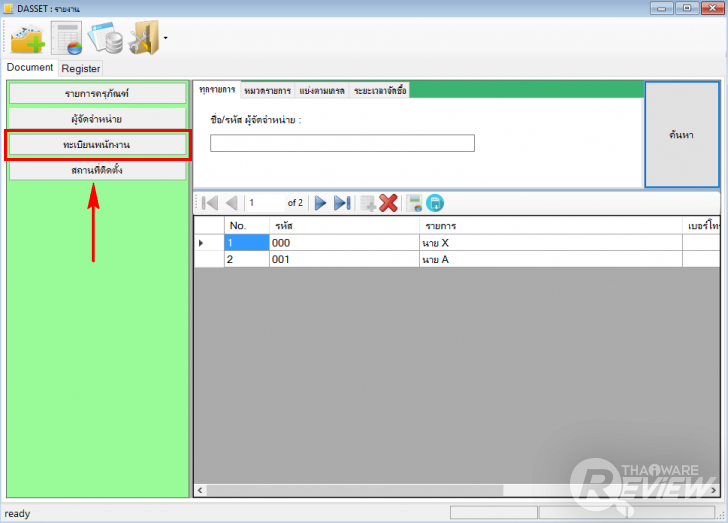The width and height of the screenshot is (728, 523).
Task: Close the DASSET window
Action: [713, 8]
